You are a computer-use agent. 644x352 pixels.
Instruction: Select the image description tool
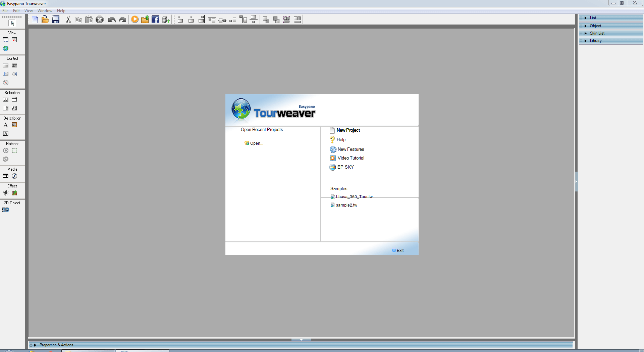coord(14,125)
